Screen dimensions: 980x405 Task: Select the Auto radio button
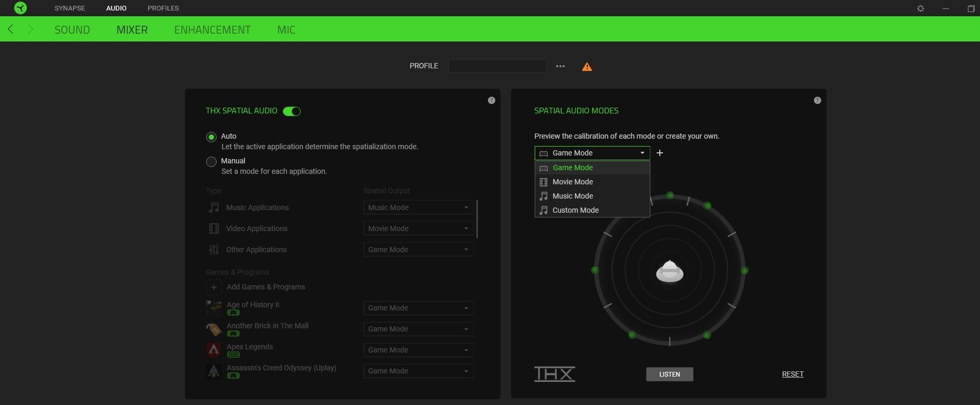click(211, 137)
